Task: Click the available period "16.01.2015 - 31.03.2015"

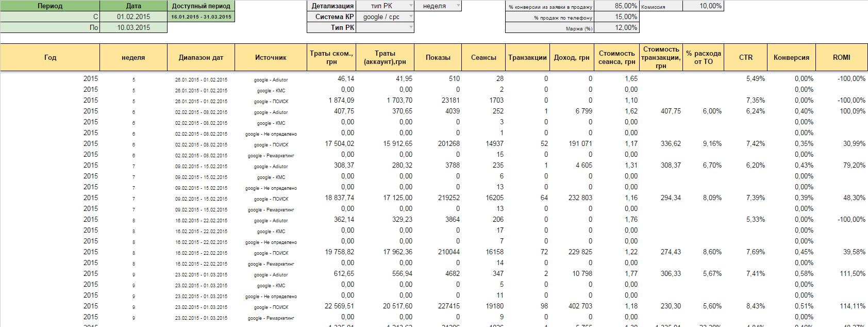Action: 201,17
